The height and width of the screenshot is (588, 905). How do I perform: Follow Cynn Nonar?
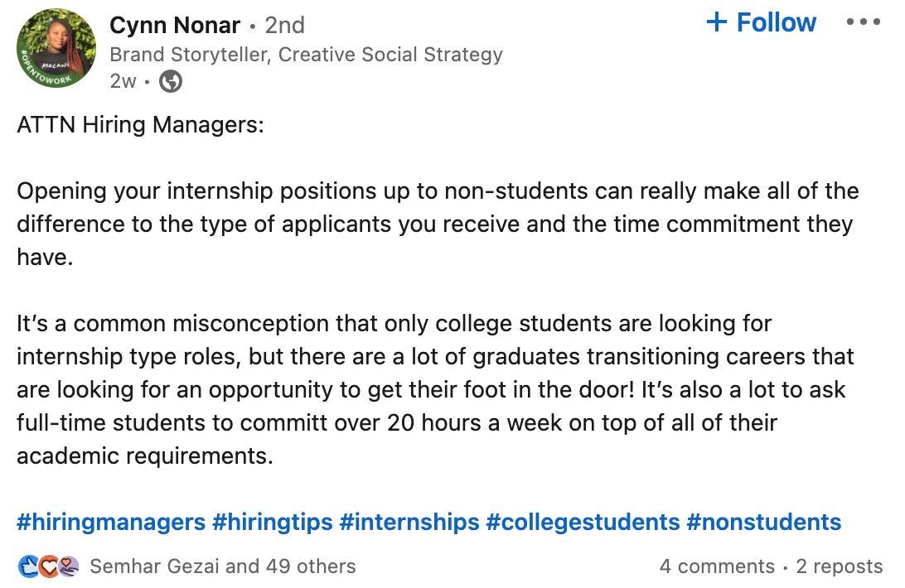(762, 22)
